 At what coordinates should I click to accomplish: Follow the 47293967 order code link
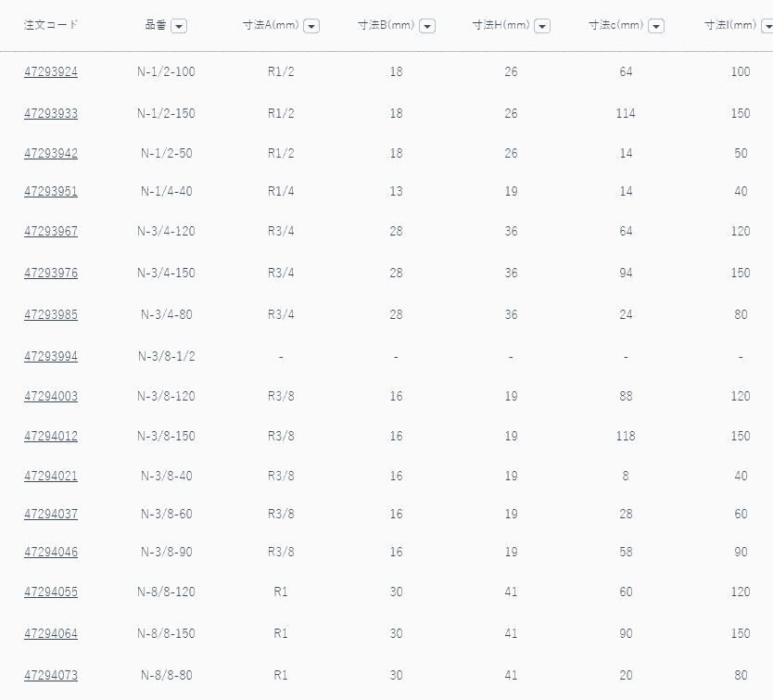(x=51, y=232)
